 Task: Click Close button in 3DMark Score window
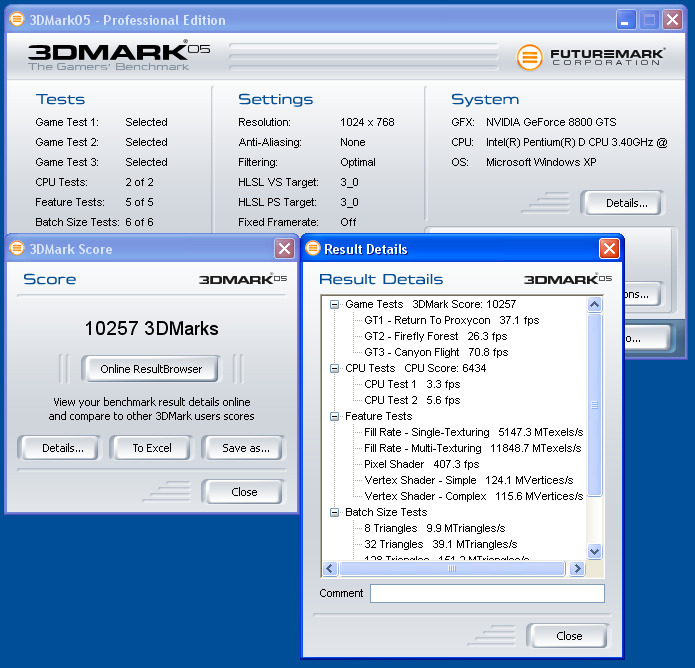click(x=244, y=492)
